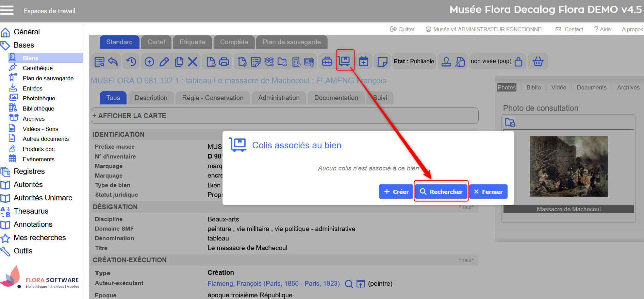
Task: Click the Créer button in dialog
Action: (396, 192)
